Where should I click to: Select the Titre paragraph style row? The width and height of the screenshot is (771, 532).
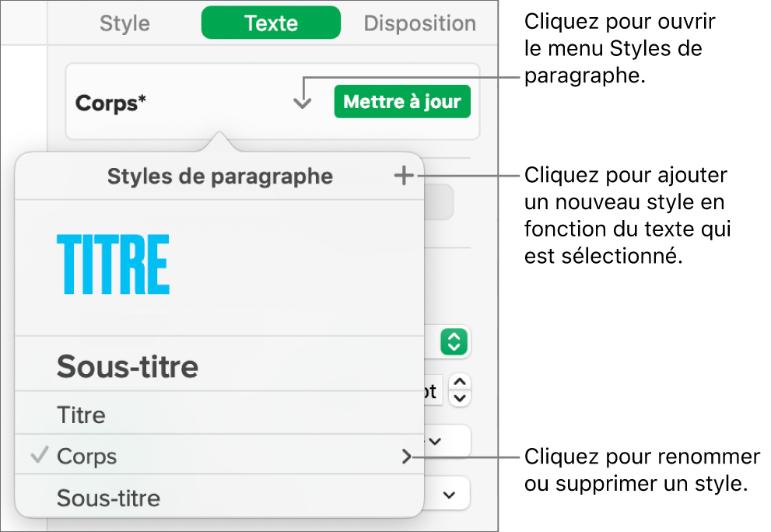point(82,415)
